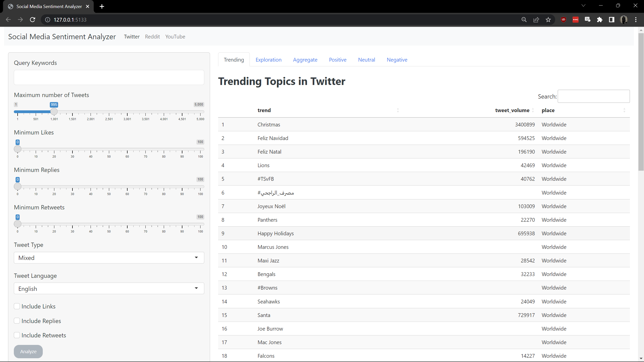The image size is (644, 362).
Task: Check the Include Replies option
Action: 17,321
